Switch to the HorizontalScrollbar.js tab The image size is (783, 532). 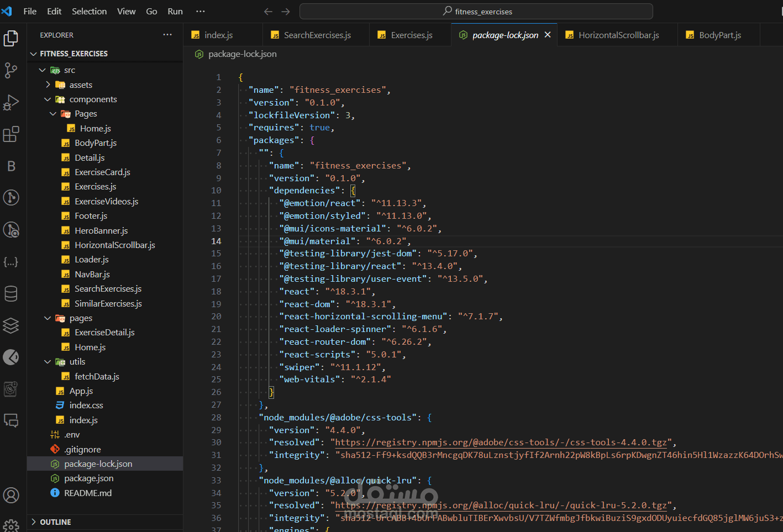[x=618, y=35]
